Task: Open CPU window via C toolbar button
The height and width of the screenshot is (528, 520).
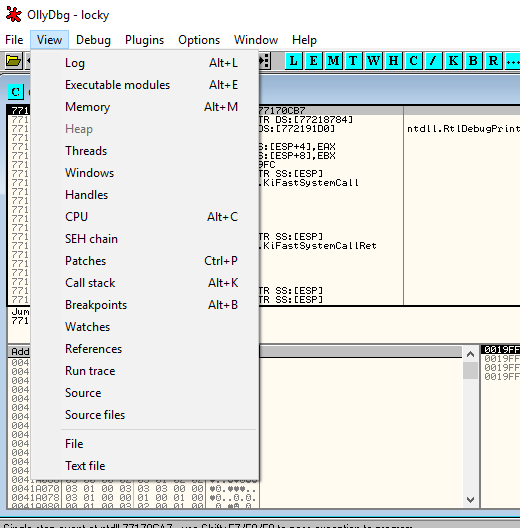Action: [x=414, y=61]
